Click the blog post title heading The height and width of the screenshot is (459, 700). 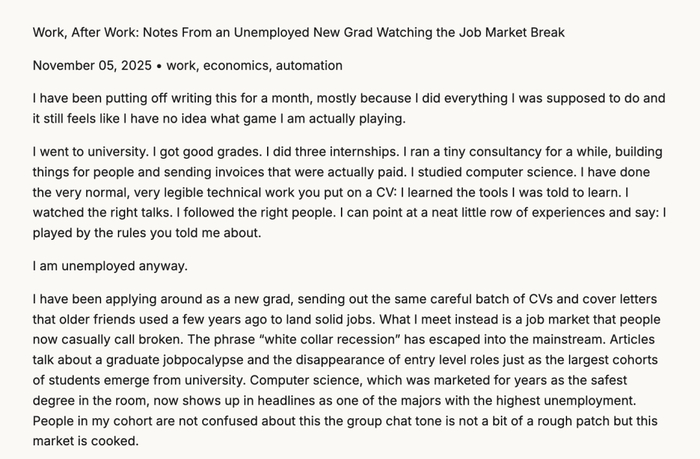click(x=298, y=33)
